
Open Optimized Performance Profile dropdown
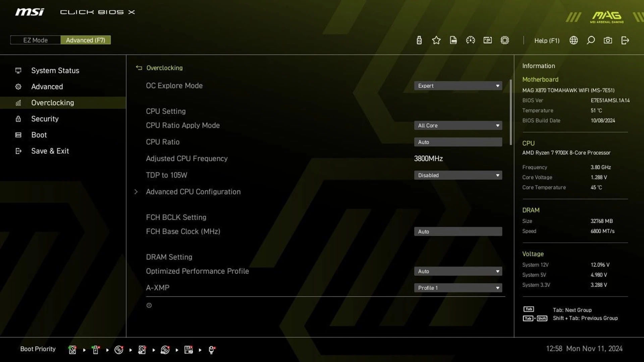[458, 271]
